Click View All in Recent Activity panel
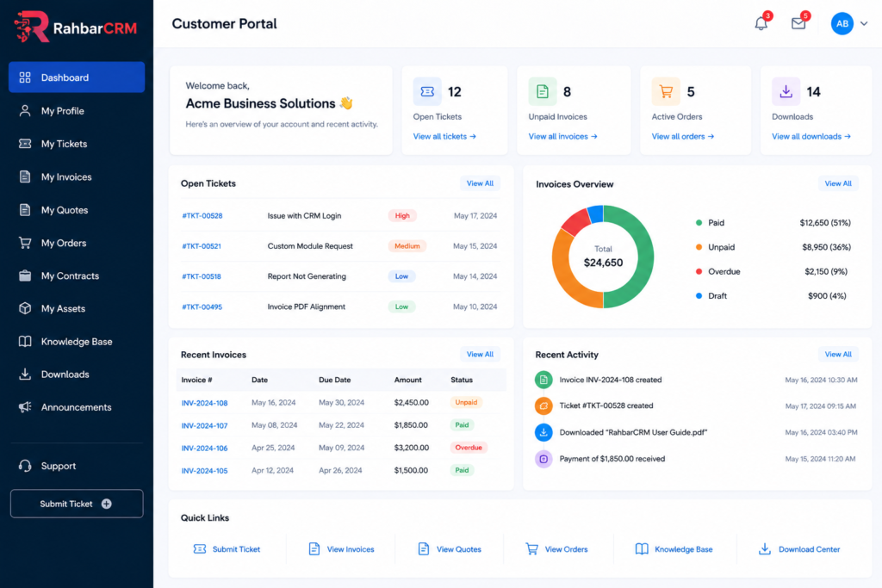882x588 pixels. [837, 354]
